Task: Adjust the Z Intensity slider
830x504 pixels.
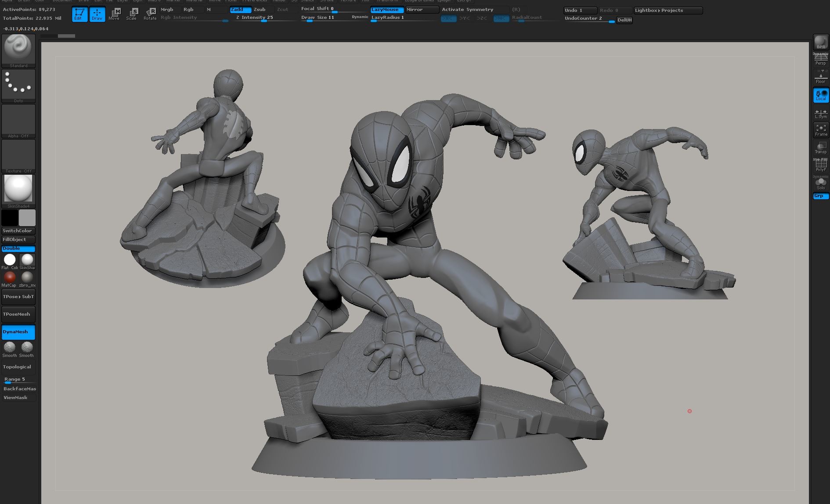Action: (x=263, y=18)
